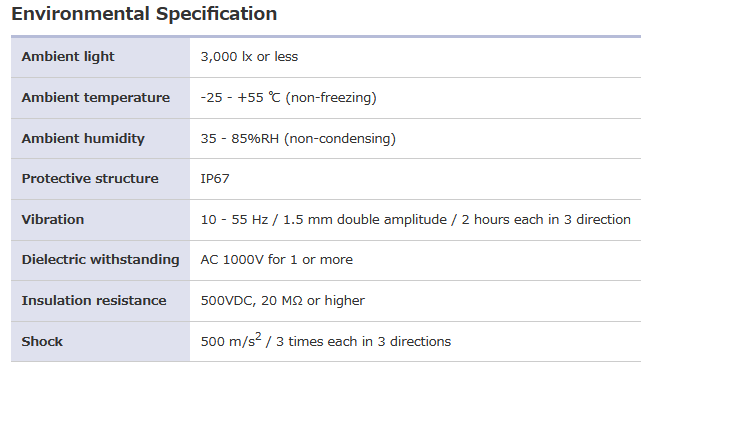Image resolution: width=740 pixels, height=423 pixels.
Task: Click the '500 m/s²' shock value
Action: [x=228, y=341]
